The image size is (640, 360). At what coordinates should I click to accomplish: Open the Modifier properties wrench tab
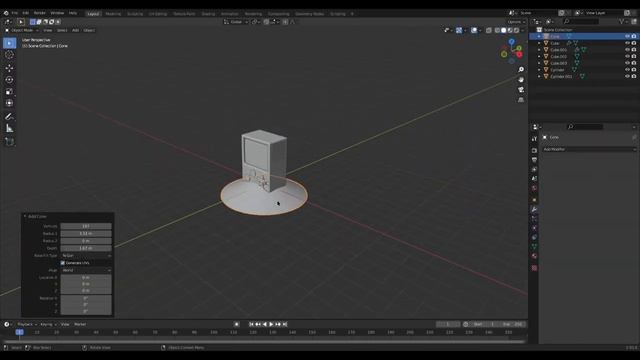click(x=534, y=209)
